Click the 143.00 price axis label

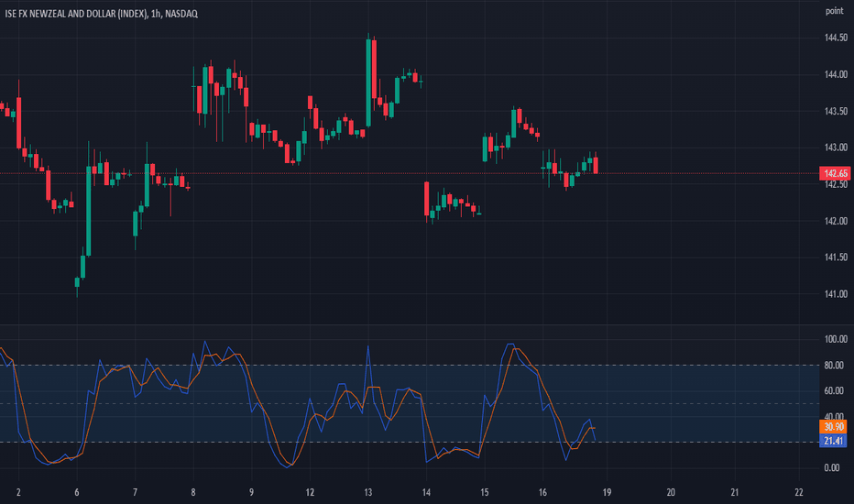coord(836,148)
